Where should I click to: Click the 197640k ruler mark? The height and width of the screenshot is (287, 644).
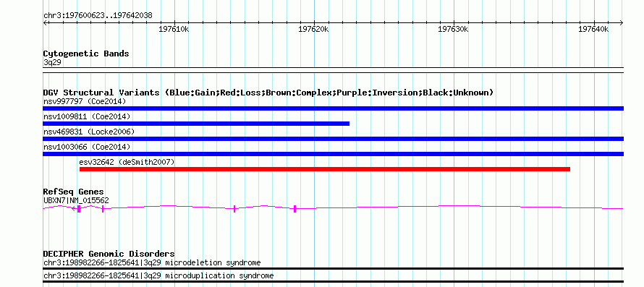pyautogui.click(x=593, y=29)
